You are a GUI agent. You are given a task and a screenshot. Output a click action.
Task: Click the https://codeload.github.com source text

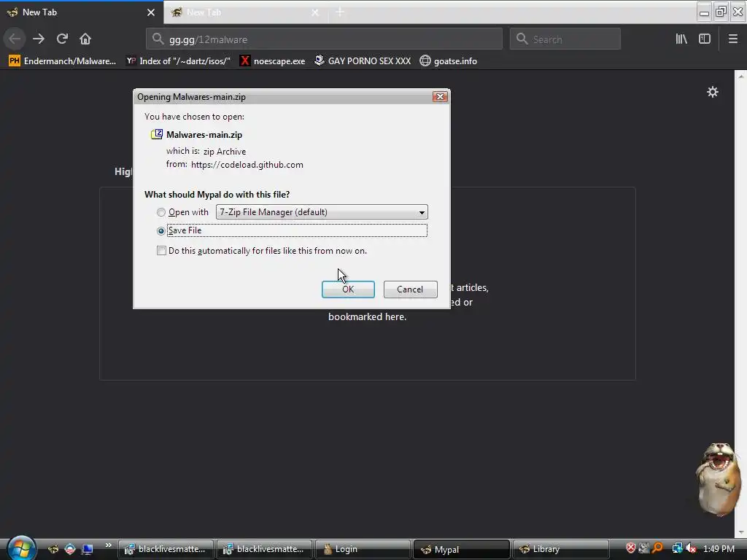pyautogui.click(x=247, y=165)
